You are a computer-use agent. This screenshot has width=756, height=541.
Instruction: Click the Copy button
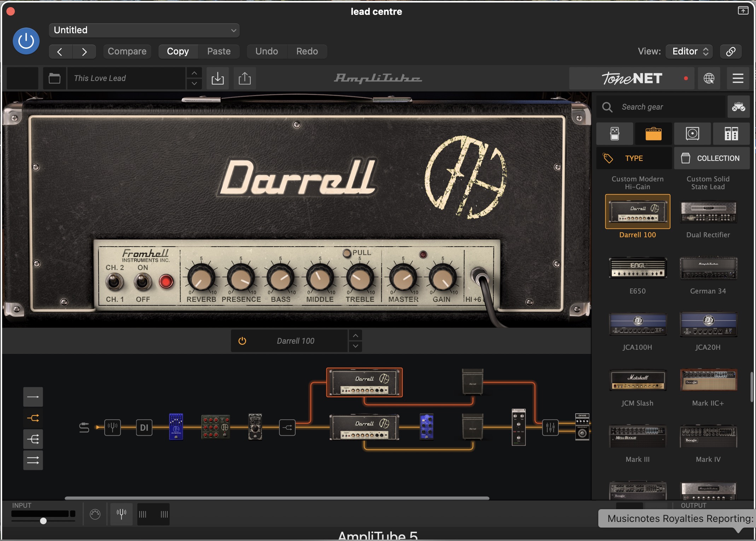[178, 52]
